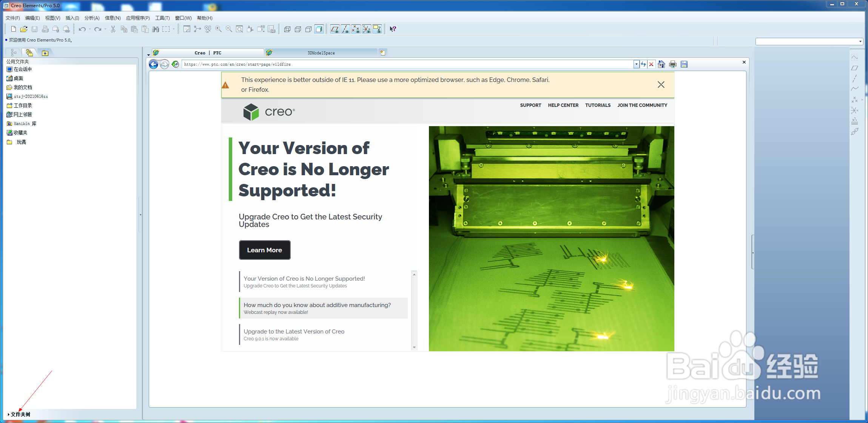
Task: Toggle Shading display style
Action: pos(319,29)
